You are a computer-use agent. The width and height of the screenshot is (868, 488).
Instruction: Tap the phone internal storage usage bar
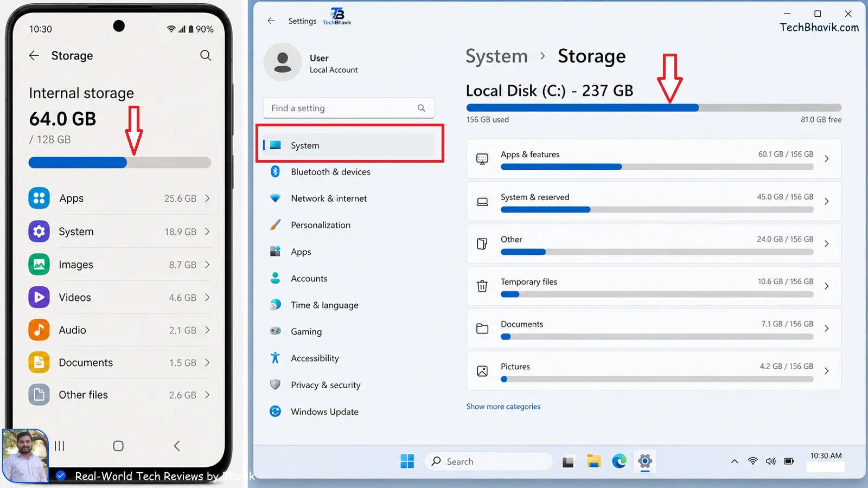pos(119,162)
